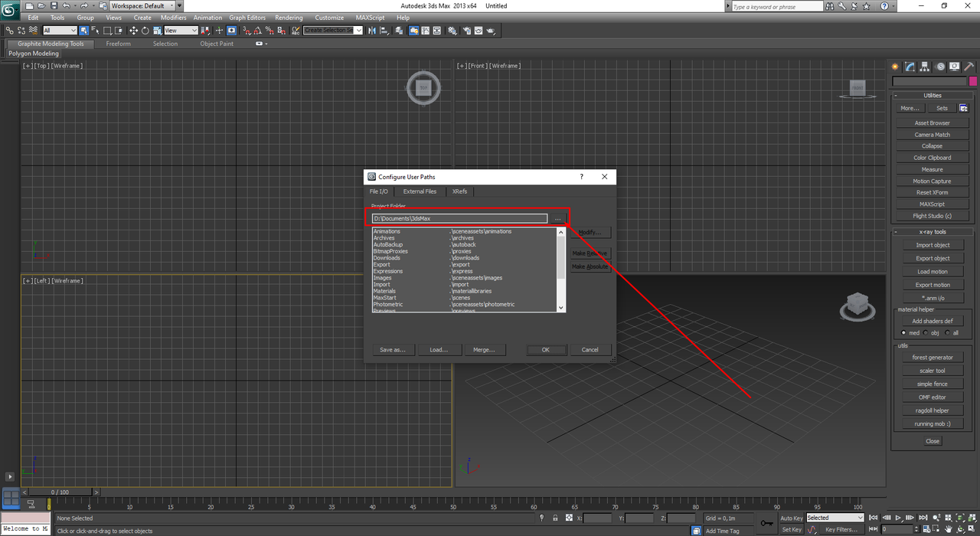The width and height of the screenshot is (980, 536).
Task: Open the Hierarchy command panel tab
Action: coord(925,67)
